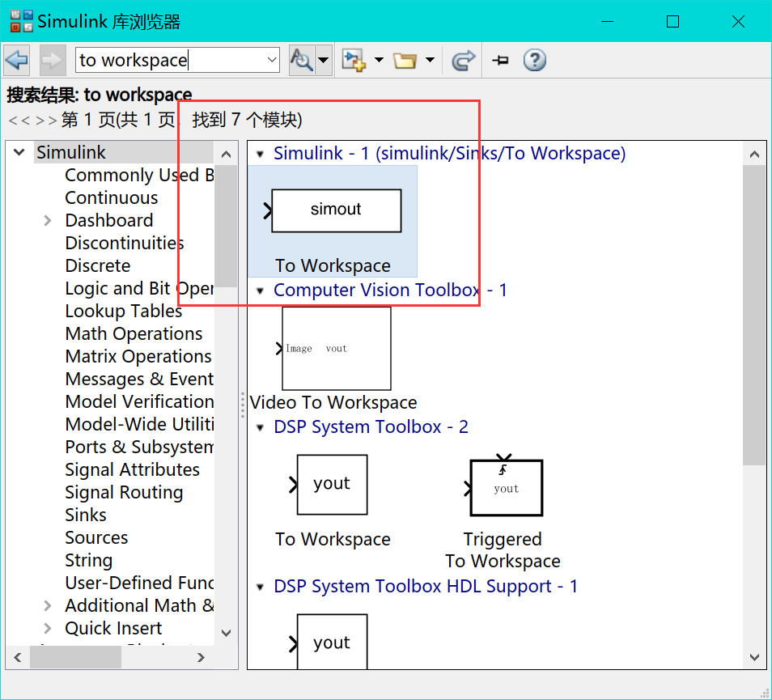Image resolution: width=772 pixels, height=700 pixels.
Task: Open the Lookup Tables library
Action: (124, 311)
